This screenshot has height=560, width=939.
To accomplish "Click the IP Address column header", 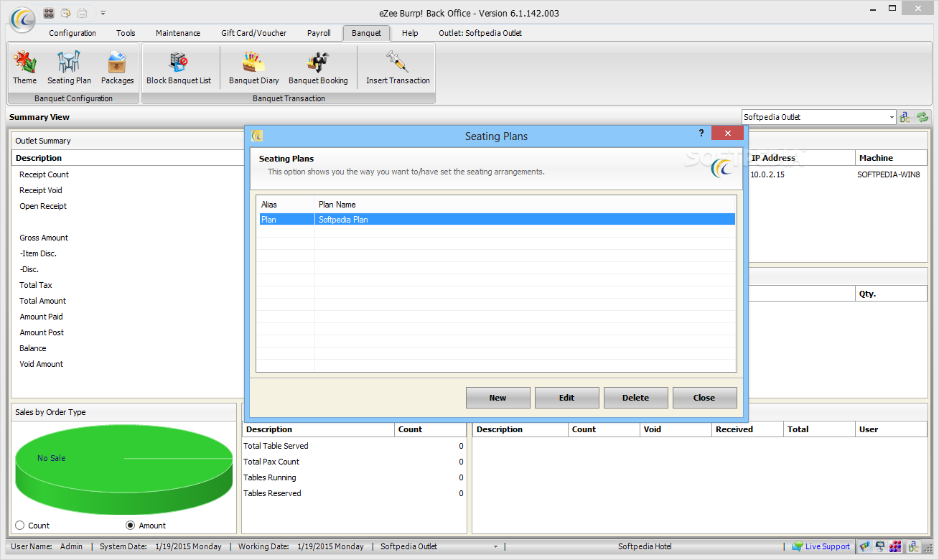I will [x=801, y=158].
